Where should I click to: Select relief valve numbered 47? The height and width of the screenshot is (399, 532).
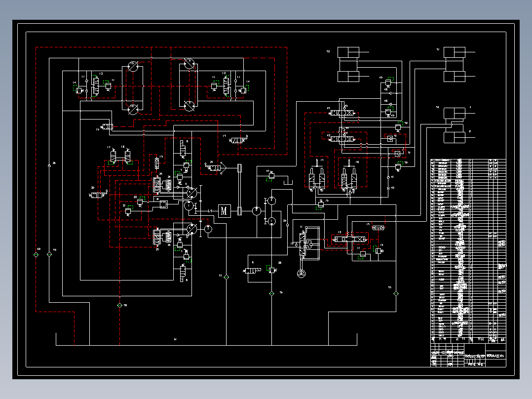click(271, 176)
